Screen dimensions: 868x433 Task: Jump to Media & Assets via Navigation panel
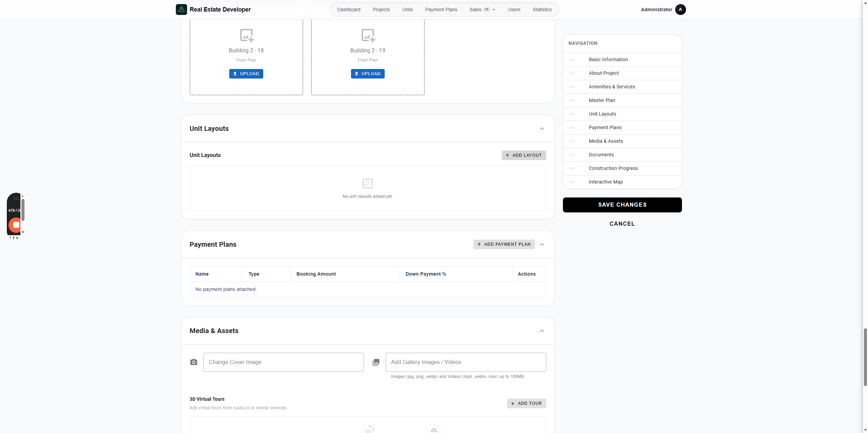(x=622, y=141)
